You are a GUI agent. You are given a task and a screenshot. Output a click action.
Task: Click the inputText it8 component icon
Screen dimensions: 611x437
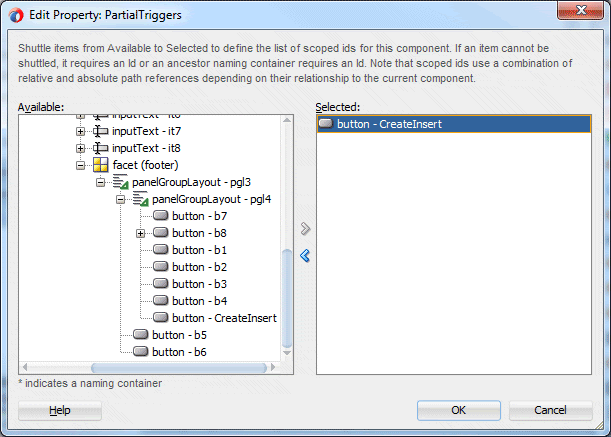101,148
